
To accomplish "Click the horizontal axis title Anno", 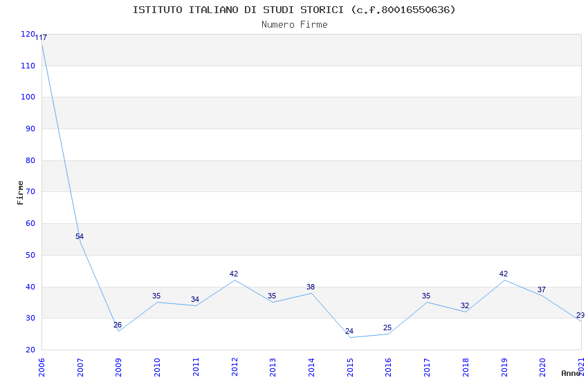I will pos(571,373).
